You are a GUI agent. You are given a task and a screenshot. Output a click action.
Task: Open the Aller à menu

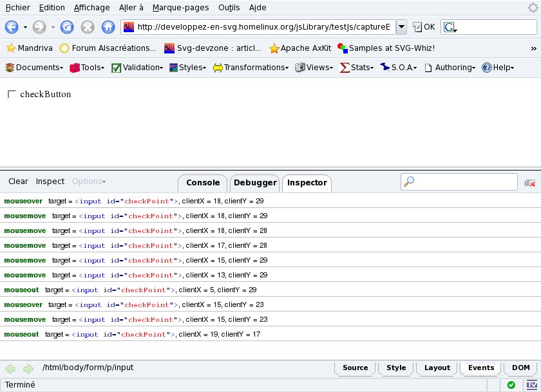point(131,8)
